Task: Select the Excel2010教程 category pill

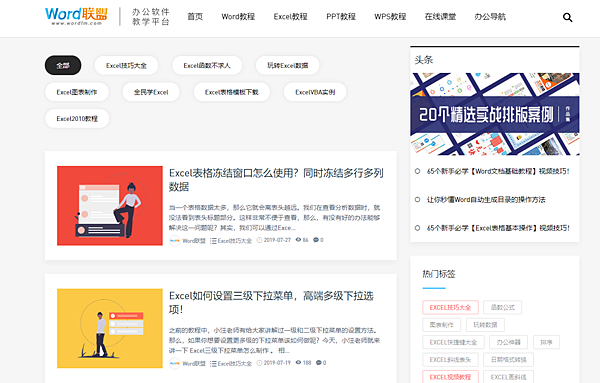Action: (77, 119)
